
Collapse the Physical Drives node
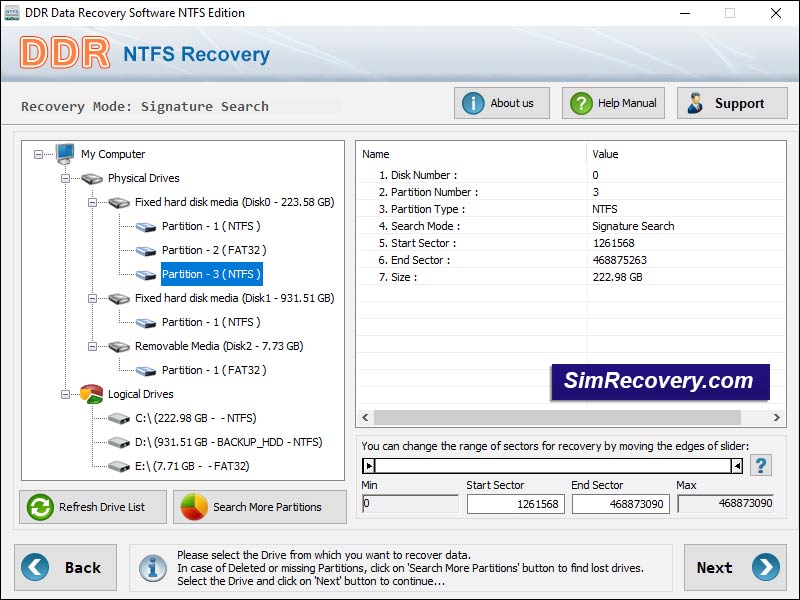point(65,178)
